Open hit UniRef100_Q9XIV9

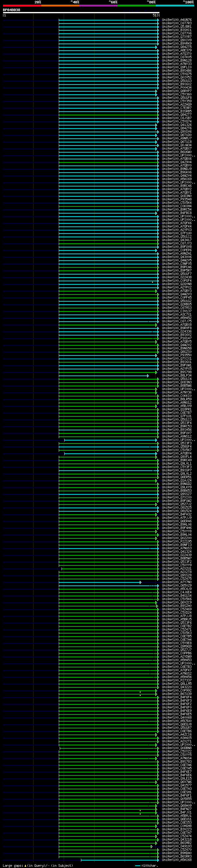click(176, 40)
